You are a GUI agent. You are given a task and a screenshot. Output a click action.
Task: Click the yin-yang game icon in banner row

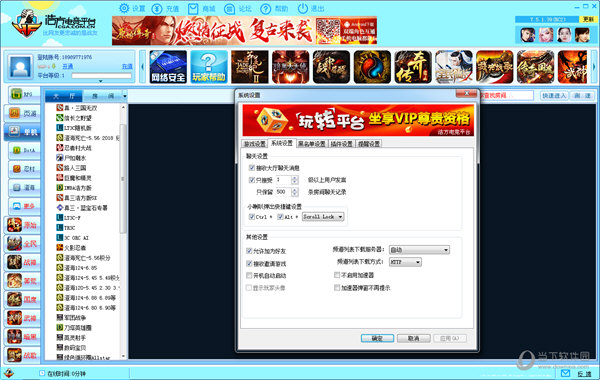click(x=372, y=67)
